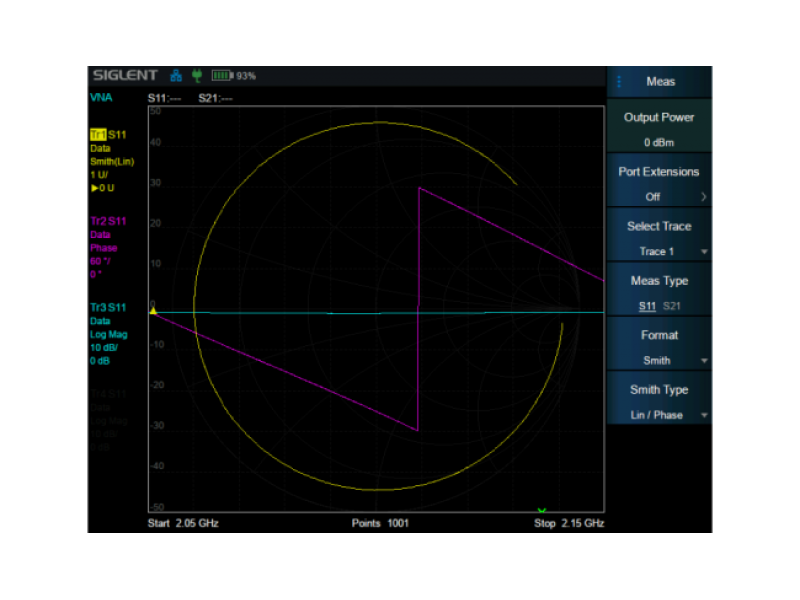Viewport: 800px width, 600px height.
Task: Click the SIGLENT logo
Action: click(x=125, y=76)
